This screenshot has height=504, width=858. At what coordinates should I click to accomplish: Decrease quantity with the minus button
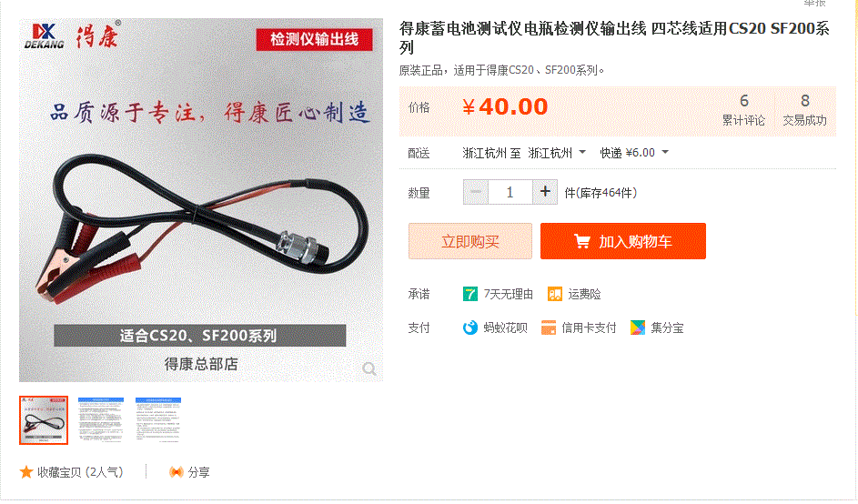coord(476,192)
